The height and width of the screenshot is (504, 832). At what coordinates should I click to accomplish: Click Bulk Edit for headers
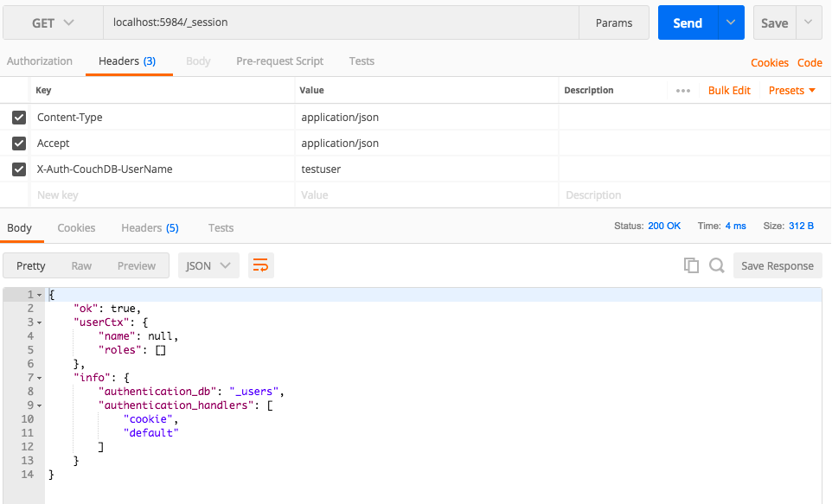[x=729, y=90]
